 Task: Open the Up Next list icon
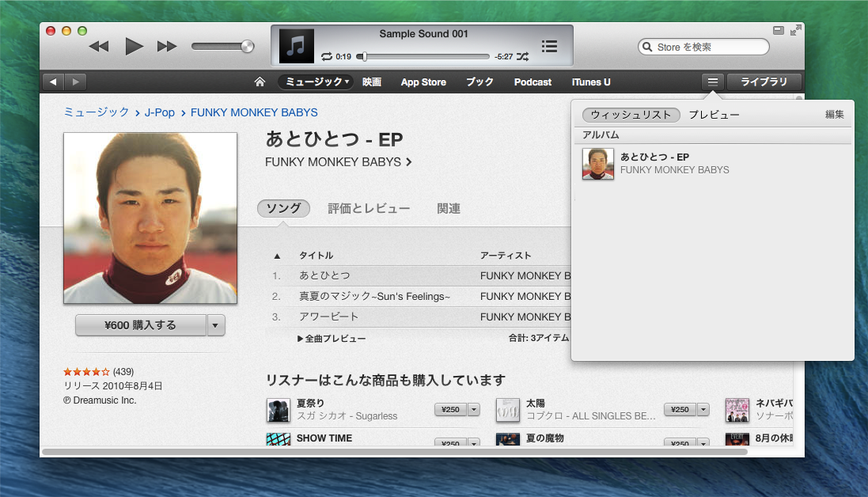(549, 47)
